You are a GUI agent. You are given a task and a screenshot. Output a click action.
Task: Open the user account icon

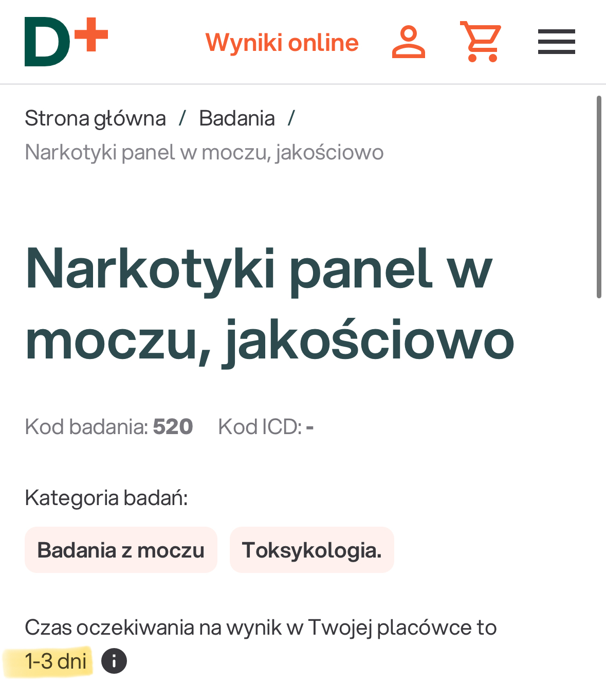click(409, 42)
